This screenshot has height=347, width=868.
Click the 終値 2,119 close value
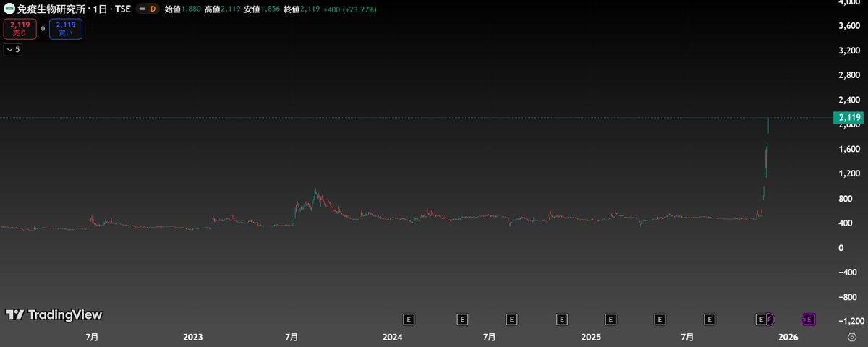[x=302, y=9]
